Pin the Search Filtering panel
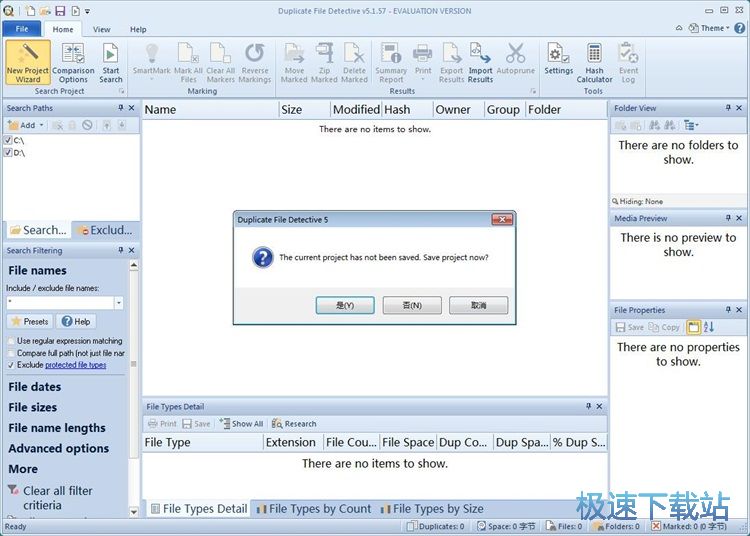The width and height of the screenshot is (750, 536). [x=121, y=250]
